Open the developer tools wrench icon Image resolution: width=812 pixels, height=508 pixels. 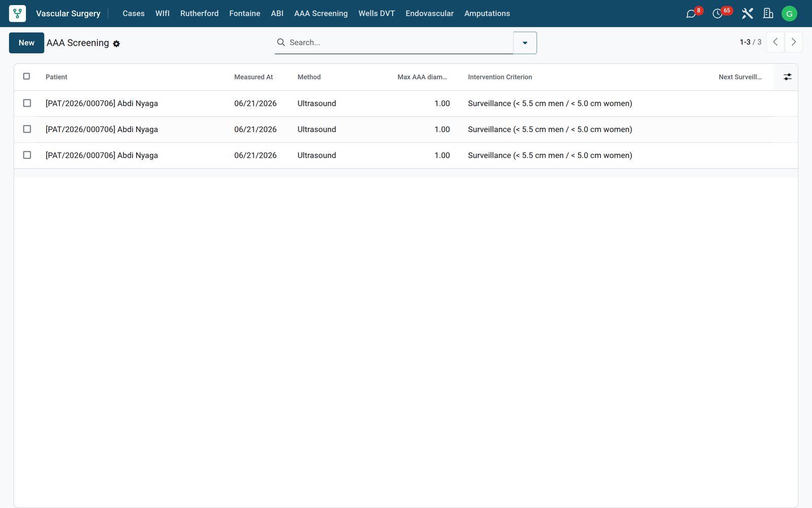click(747, 14)
